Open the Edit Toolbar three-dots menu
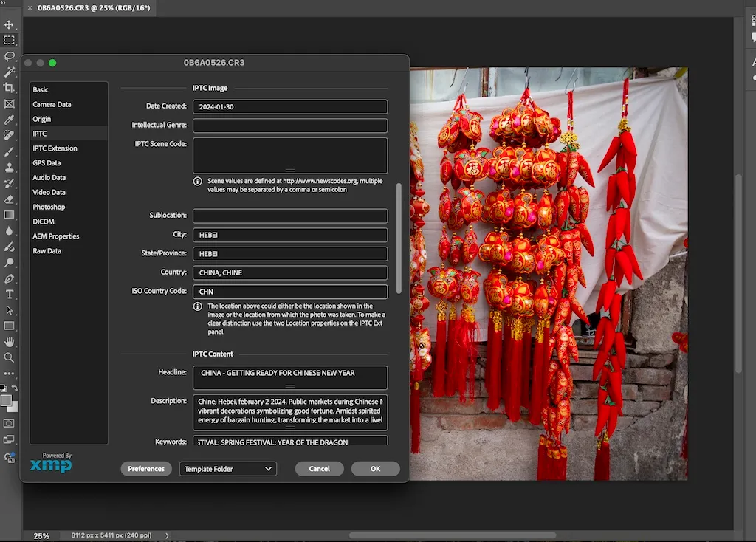This screenshot has width=756, height=542. coord(9,374)
